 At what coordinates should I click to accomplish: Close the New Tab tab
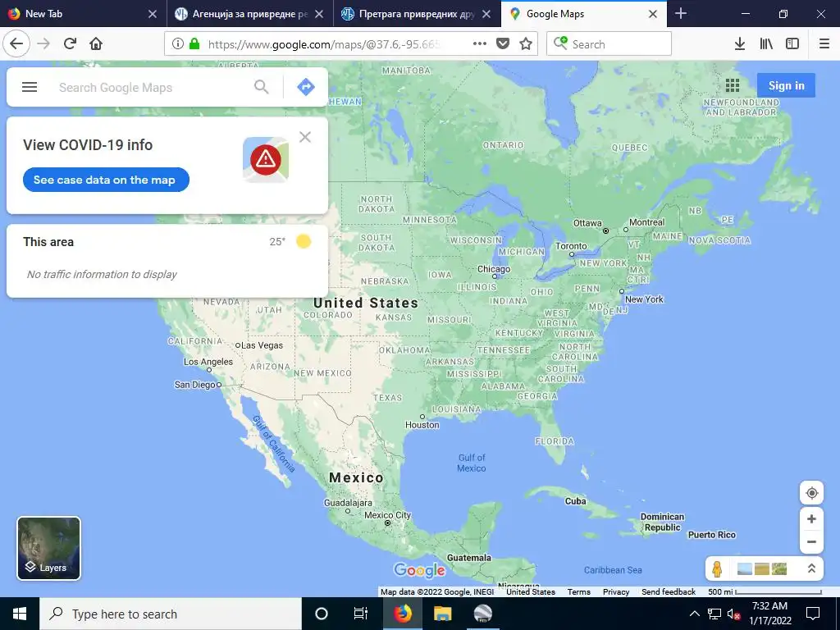pyautogui.click(x=153, y=14)
